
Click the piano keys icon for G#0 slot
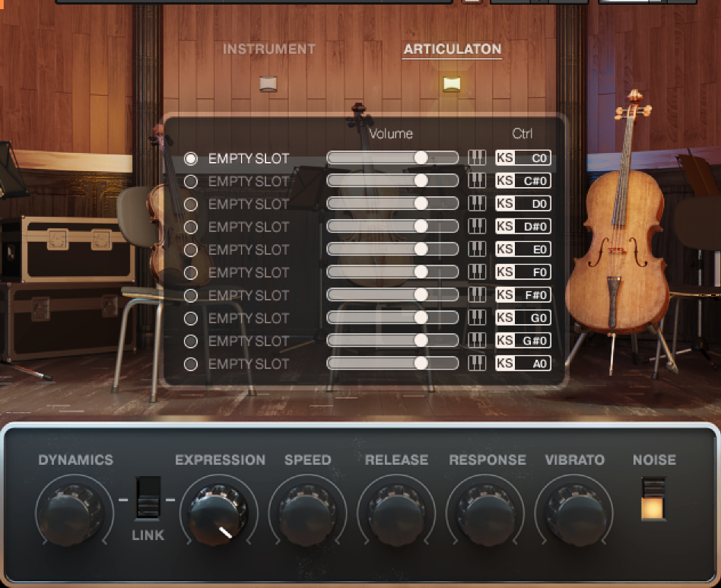(477, 341)
